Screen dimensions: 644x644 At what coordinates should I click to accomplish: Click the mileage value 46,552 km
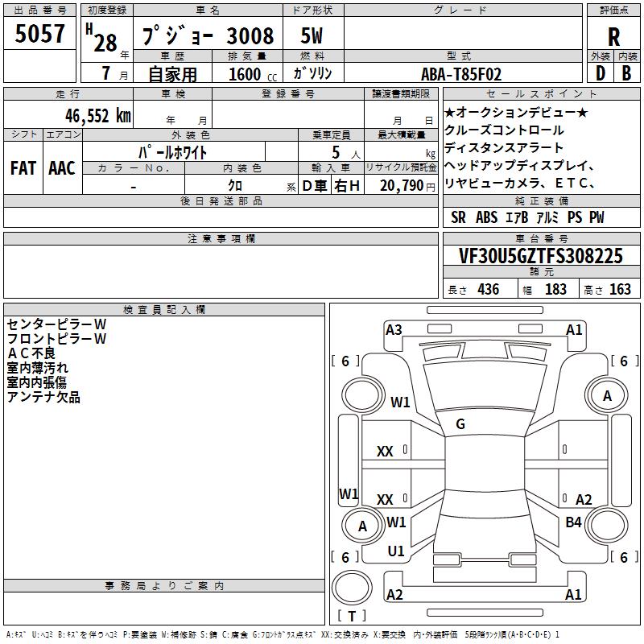[x=98, y=116]
